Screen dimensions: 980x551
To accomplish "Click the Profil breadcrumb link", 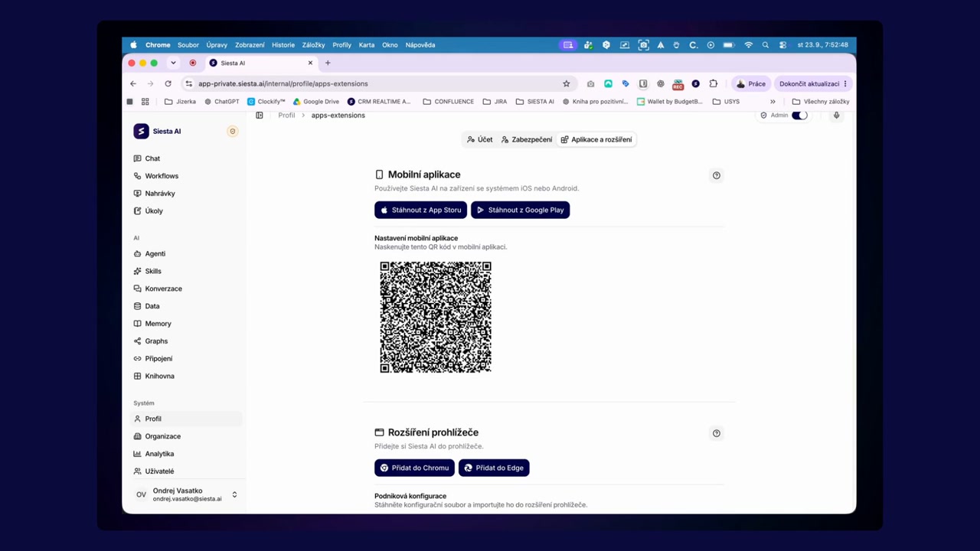I will click(286, 116).
